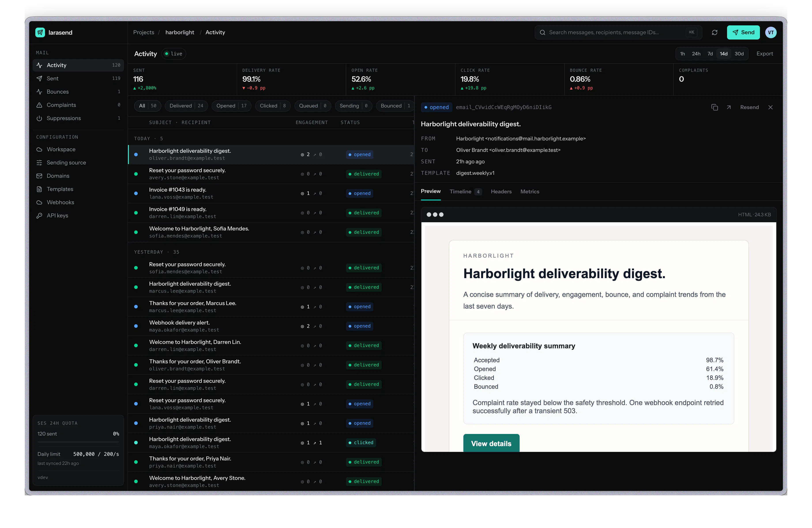812x528 pixels.
Task: Click the Sent 116 stat card
Action: [x=182, y=79]
